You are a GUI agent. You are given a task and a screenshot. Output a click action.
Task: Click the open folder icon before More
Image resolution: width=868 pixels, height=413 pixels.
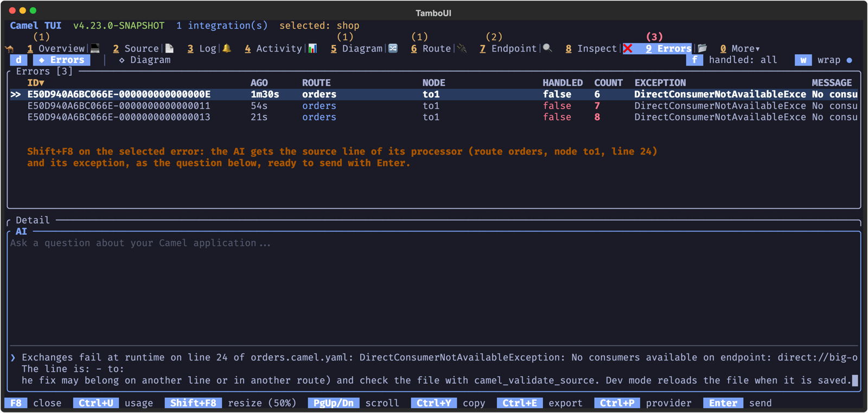pyautogui.click(x=702, y=49)
